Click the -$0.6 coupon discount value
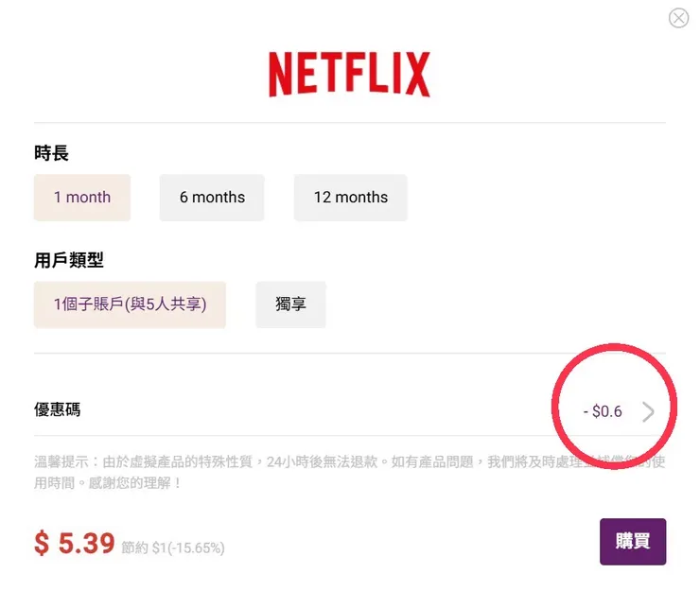This screenshot has height=591, width=700. pyautogui.click(x=603, y=411)
